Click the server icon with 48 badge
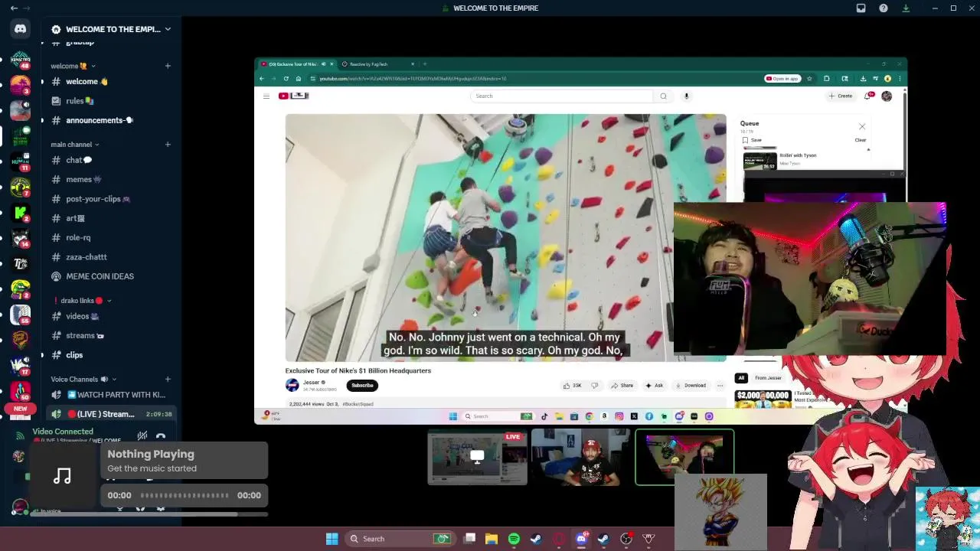Image resolution: width=980 pixels, height=551 pixels. point(21,60)
